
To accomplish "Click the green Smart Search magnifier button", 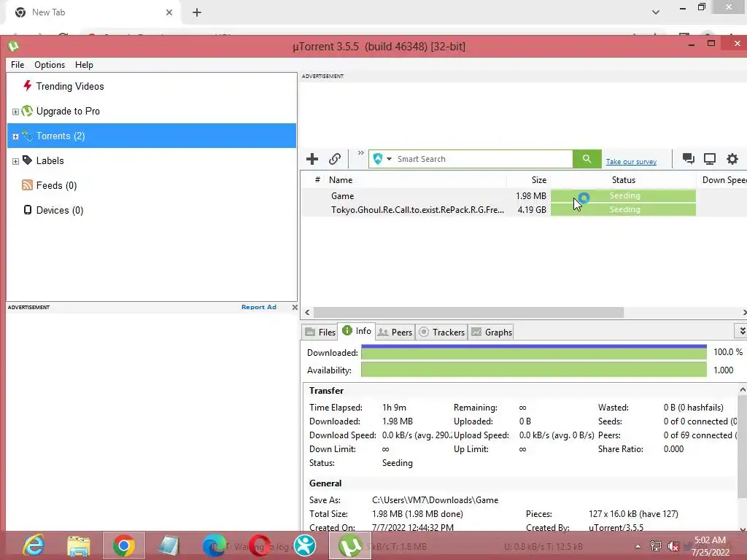I will point(587,159).
